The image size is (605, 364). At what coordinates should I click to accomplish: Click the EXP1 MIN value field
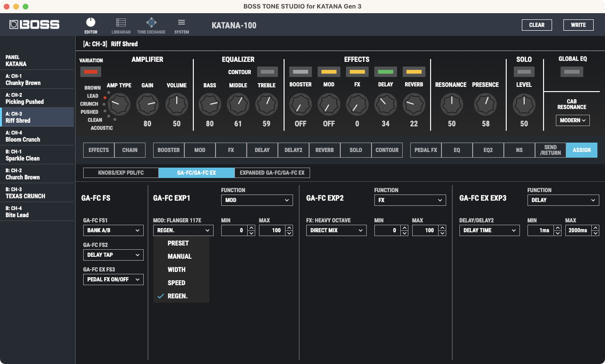pyautogui.click(x=234, y=230)
